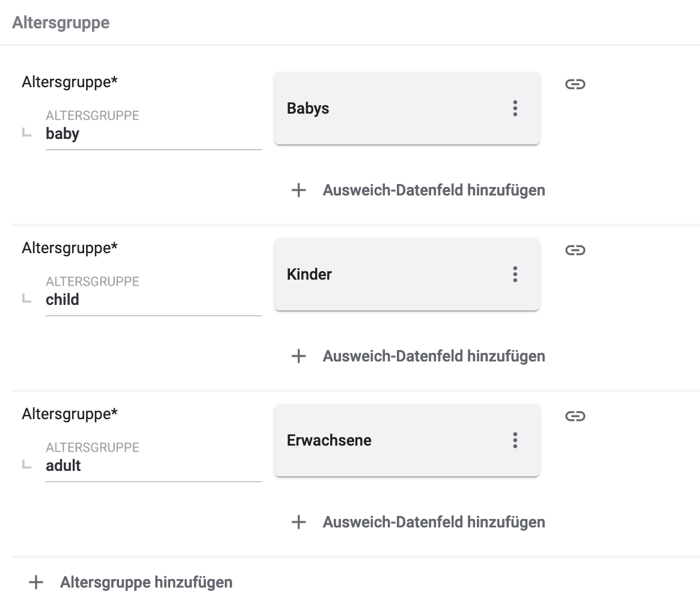Open the three-dot menu on Kinder
Screen dimensions: 700x605
pyautogui.click(x=515, y=275)
